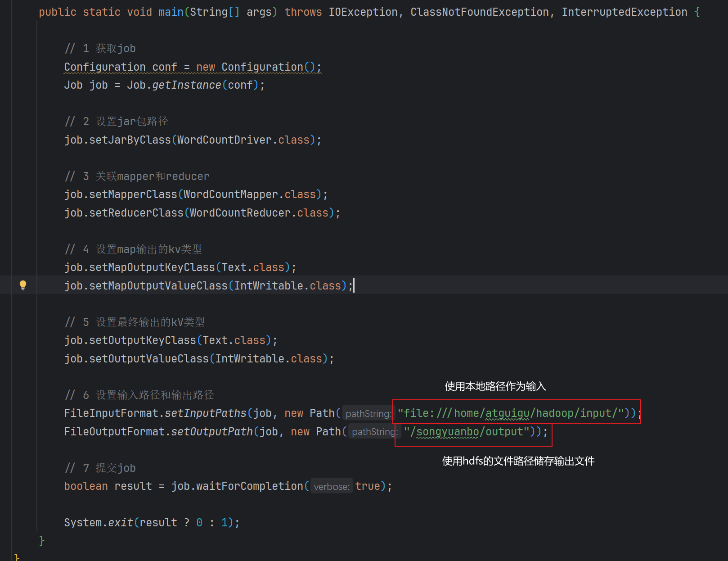
Task: Click the "setMapOutputValueClass" method name
Action: click(158, 286)
